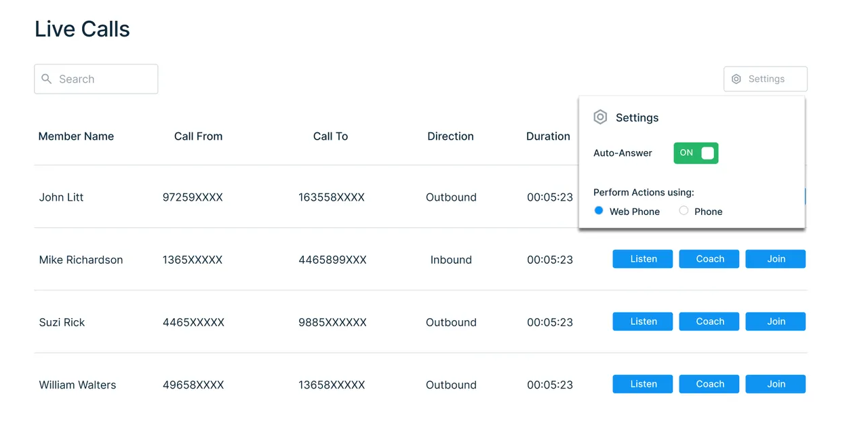The width and height of the screenshot is (868, 430).
Task: Coach William Walters's call
Action: [x=709, y=383]
